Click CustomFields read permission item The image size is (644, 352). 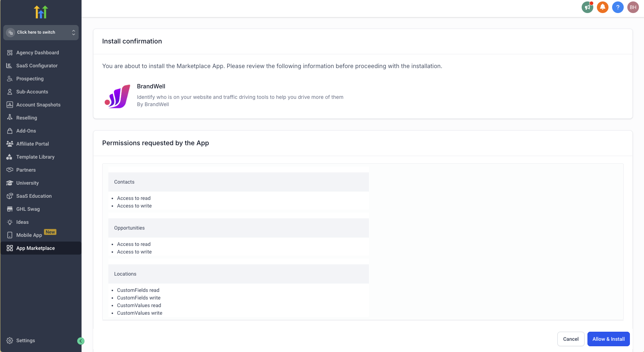click(138, 290)
